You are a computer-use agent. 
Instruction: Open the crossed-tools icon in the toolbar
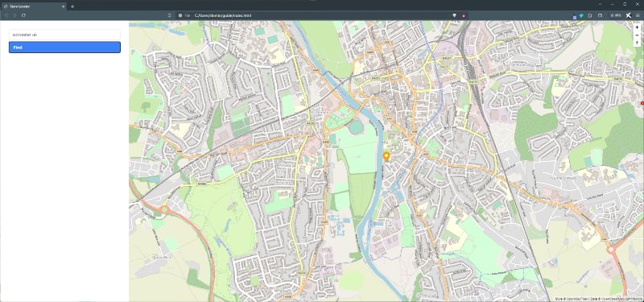coord(629,15)
